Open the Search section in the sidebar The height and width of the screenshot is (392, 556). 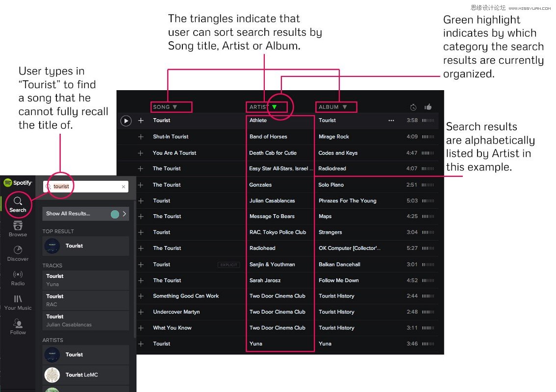18,204
